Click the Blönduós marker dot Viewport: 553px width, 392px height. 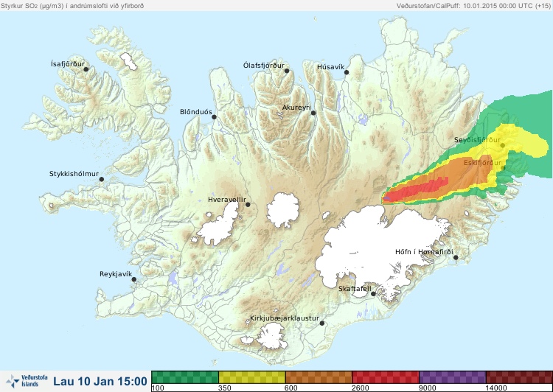pyautogui.click(x=214, y=117)
